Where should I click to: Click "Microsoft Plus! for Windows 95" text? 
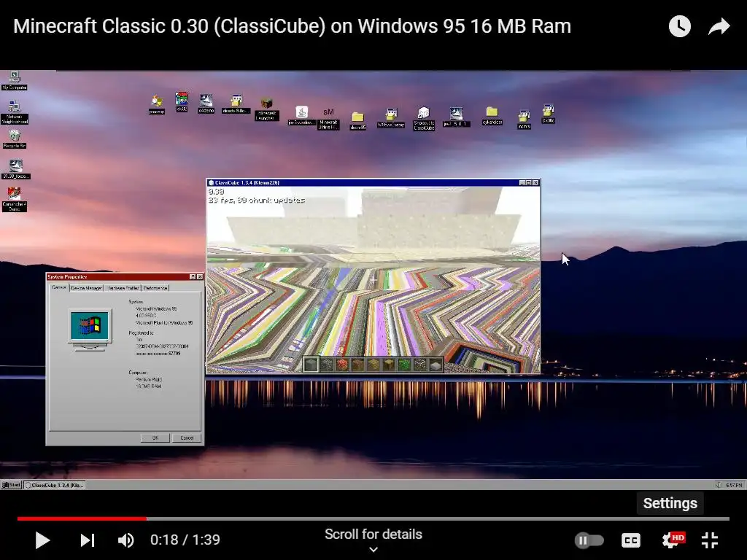(164, 323)
